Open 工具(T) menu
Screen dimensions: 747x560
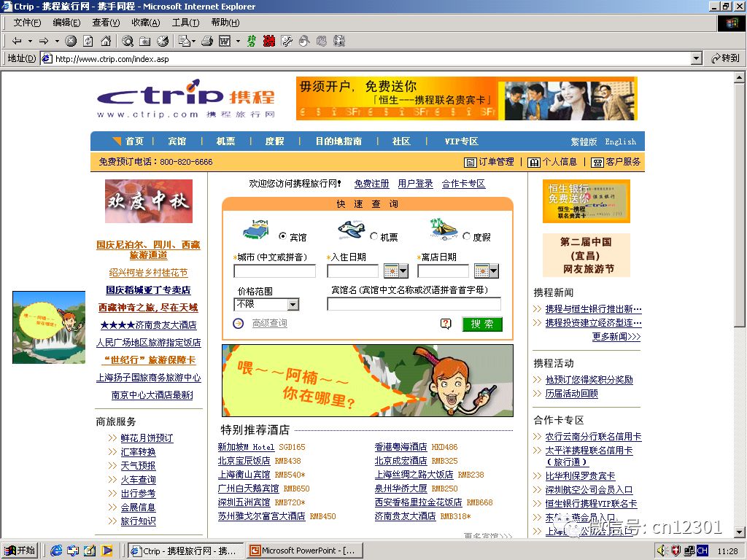[x=185, y=23]
